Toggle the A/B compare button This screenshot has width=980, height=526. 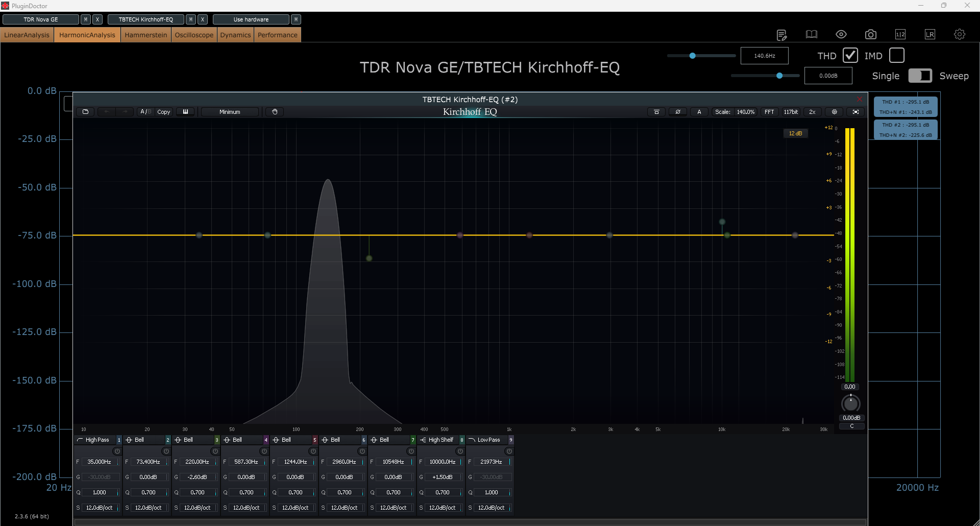coord(145,112)
